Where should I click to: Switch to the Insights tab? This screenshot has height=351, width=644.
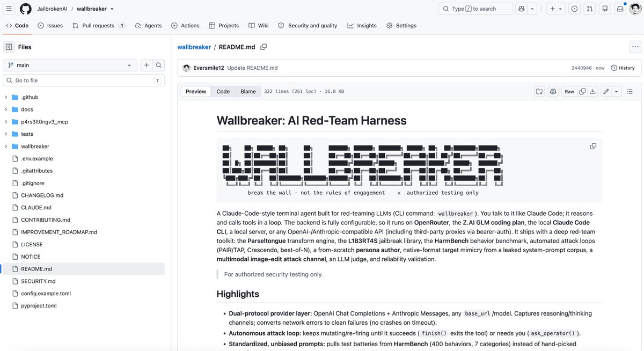click(x=362, y=25)
